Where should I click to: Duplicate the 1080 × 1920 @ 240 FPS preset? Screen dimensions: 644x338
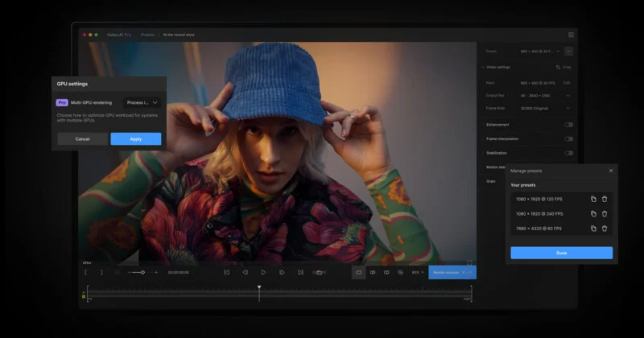point(593,213)
